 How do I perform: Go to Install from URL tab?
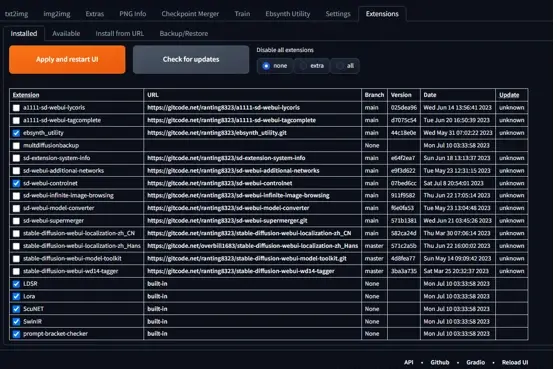pyautogui.click(x=120, y=33)
